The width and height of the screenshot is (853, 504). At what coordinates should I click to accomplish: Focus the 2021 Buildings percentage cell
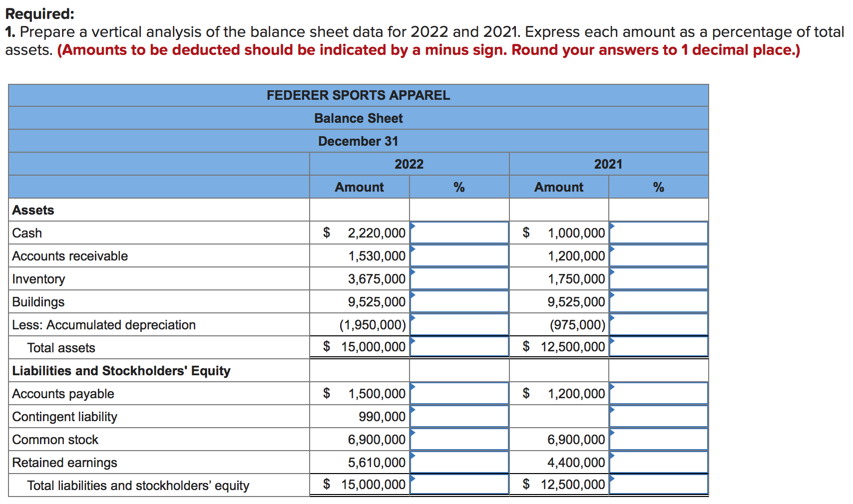[x=658, y=301]
